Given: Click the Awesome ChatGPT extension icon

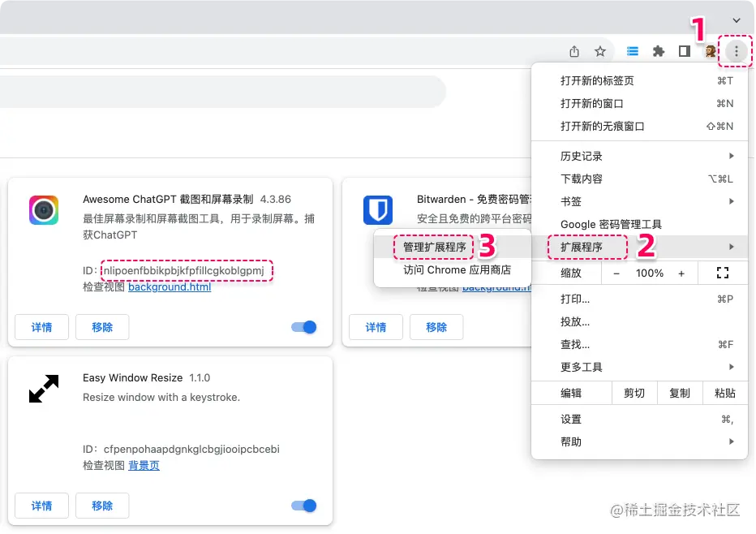Looking at the screenshot, I should pyautogui.click(x=43, y=209).
